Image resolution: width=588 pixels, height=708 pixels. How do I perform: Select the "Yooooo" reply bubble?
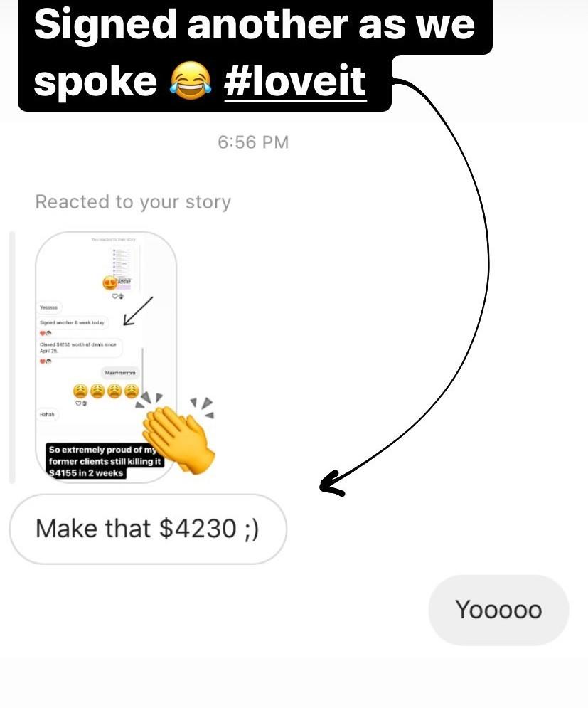(x=498, y=610)
